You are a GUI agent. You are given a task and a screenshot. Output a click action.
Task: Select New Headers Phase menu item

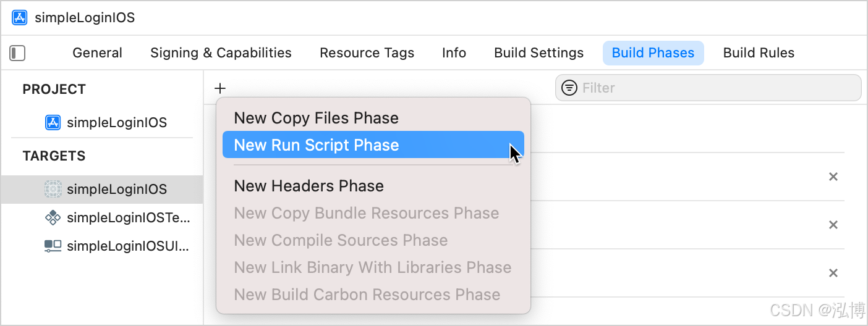click(309, 186)
